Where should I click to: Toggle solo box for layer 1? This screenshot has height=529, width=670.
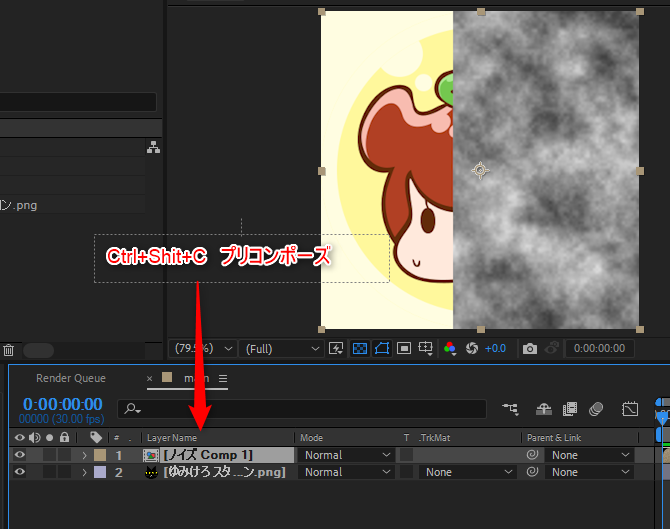point(50,455)
